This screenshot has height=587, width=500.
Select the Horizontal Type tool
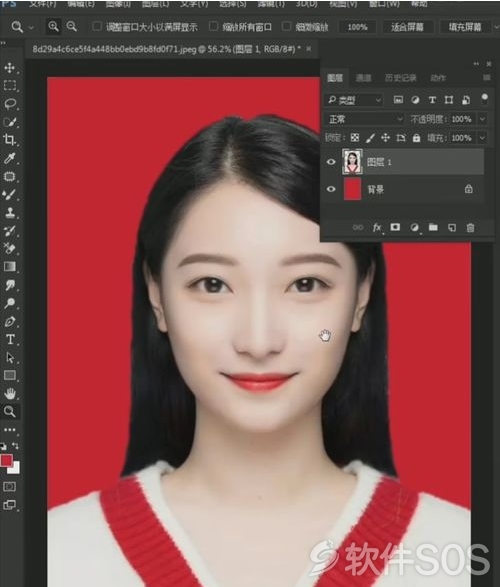(x=10, y=339)
